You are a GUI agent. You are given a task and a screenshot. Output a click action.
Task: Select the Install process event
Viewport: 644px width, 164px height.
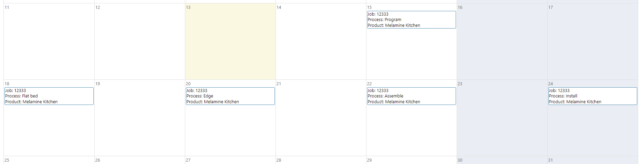click(592, 96)
